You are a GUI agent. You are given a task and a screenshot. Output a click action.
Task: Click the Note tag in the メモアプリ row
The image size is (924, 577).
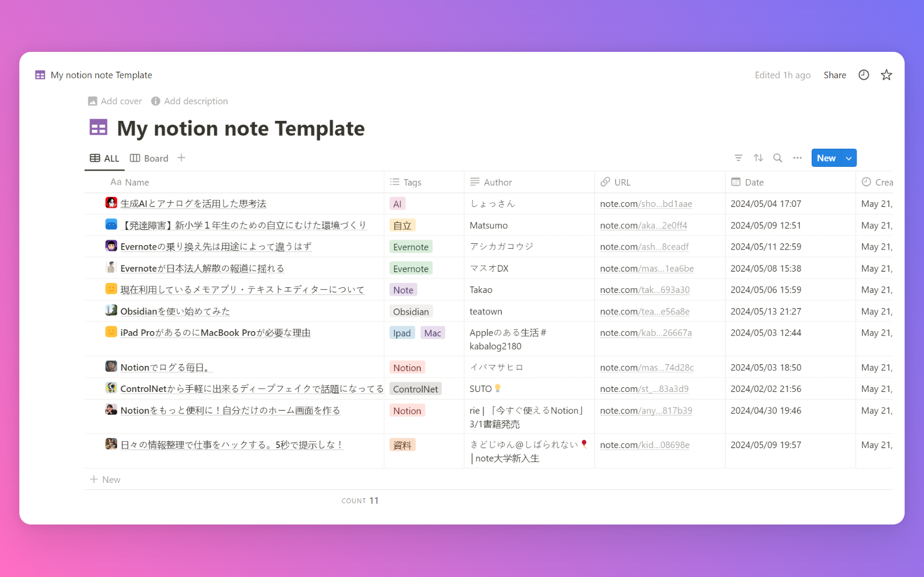tap(403, 290)
